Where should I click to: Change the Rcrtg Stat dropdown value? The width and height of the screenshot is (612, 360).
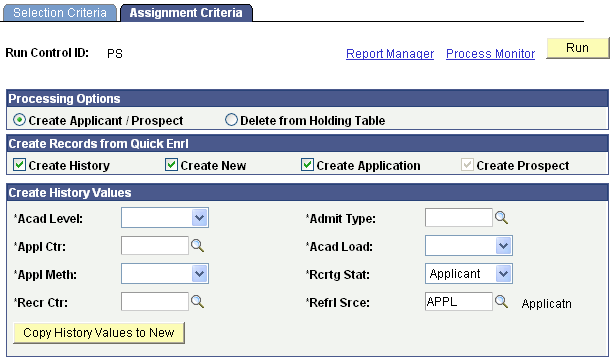point(469,274)
